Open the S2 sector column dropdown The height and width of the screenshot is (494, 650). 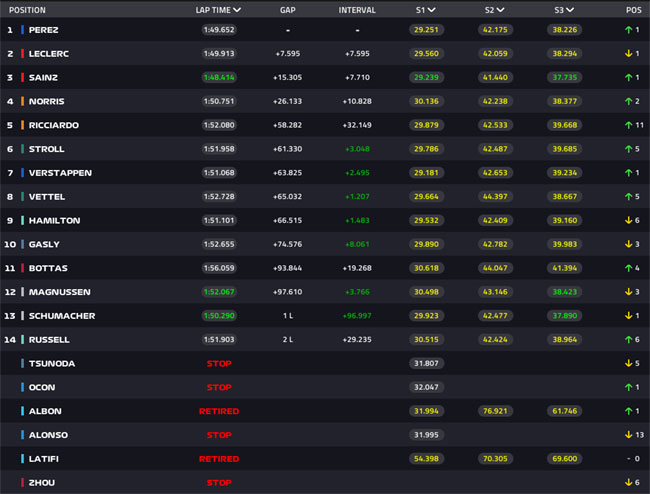(500, 10)
